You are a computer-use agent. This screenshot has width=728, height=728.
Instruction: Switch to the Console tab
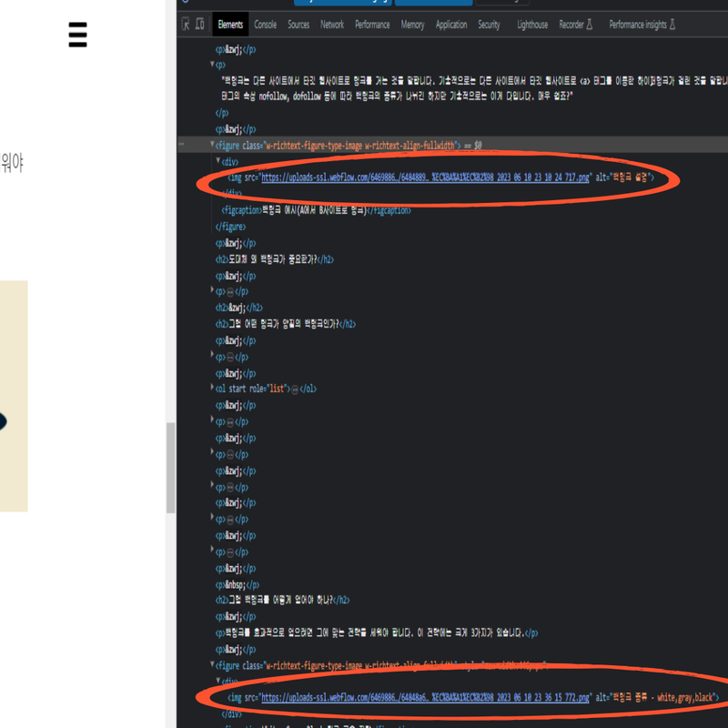(x=265, y=25)
